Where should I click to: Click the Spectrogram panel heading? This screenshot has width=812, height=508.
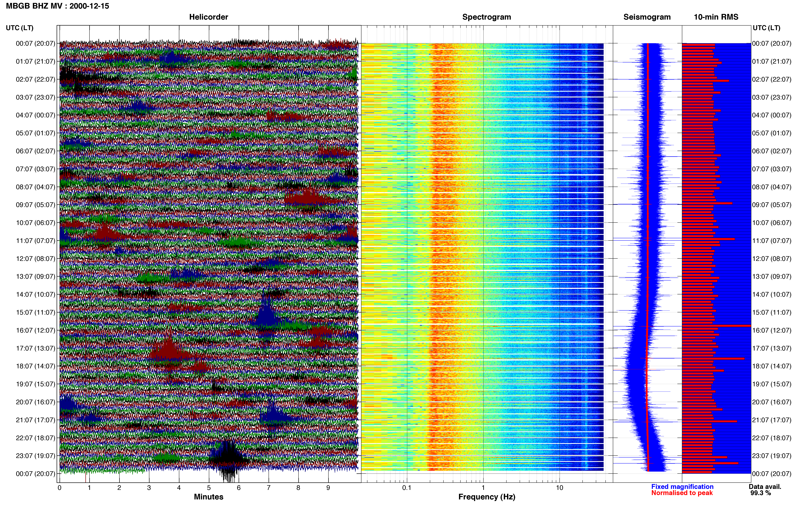[487, 17]
